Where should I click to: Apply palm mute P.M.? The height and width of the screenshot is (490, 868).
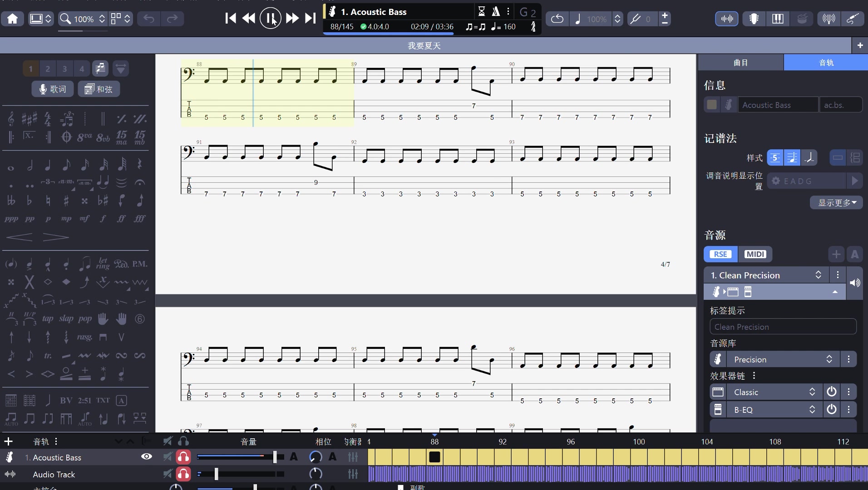click(140, 264)
